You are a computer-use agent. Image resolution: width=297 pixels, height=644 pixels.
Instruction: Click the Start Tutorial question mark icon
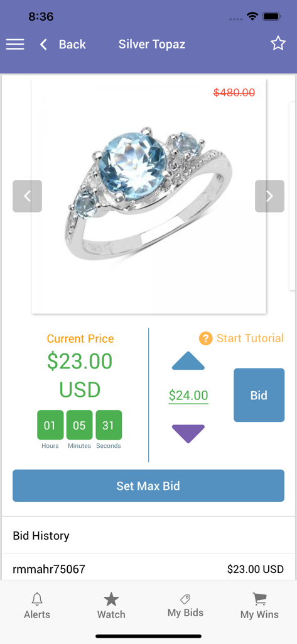click(x=205, y=338)
